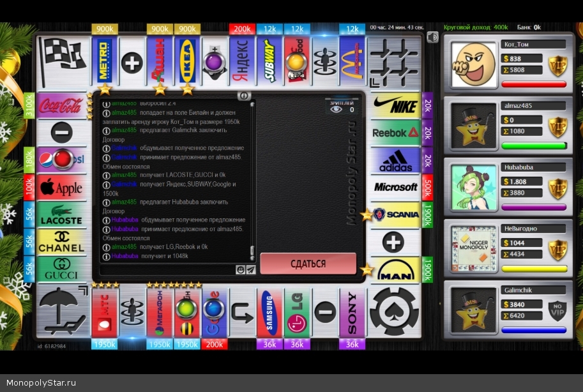Click the Google property tile with blue token
The width and height of the screenshot is (583, 392).
pos(215,312)
